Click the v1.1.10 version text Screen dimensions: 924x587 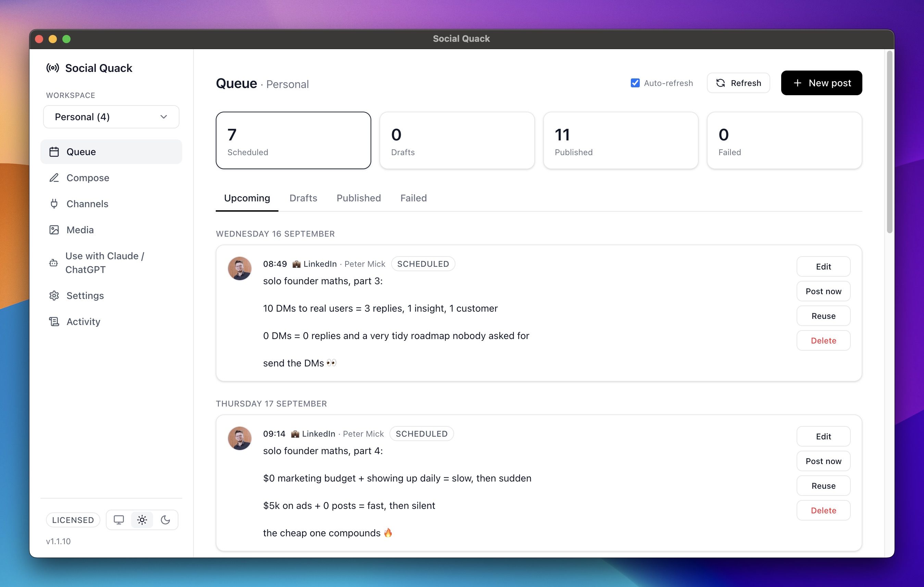pyautogui.click(x=58, y=541)
